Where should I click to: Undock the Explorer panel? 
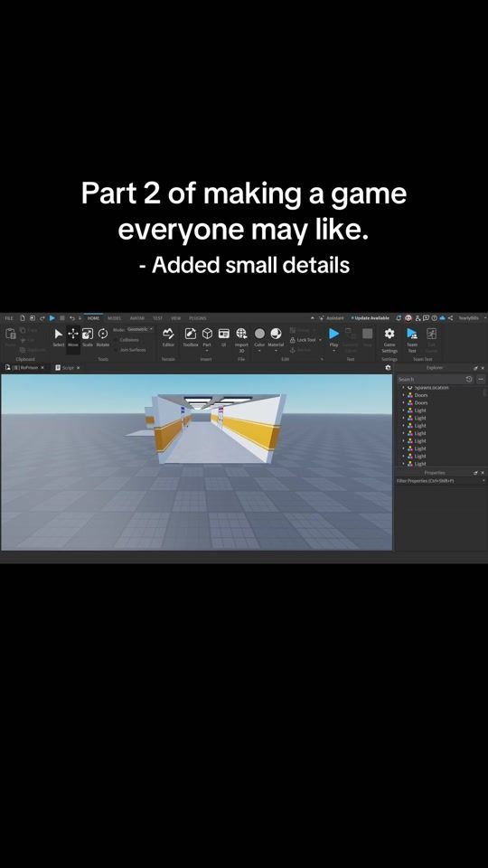tap(475, 368)
